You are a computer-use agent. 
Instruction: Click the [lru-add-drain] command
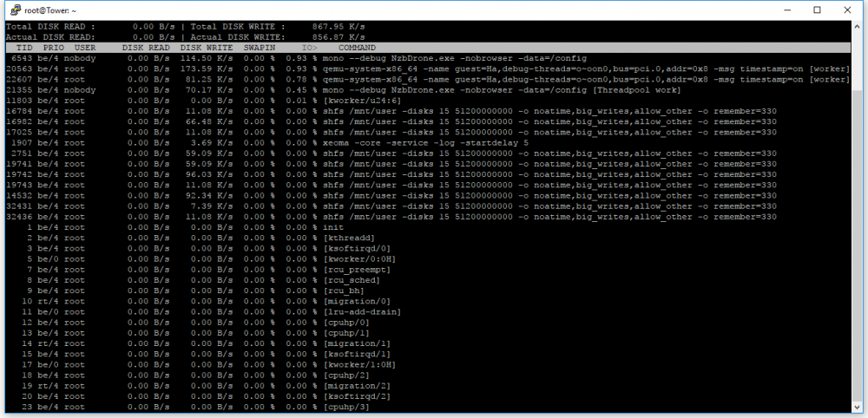(362, 312)
